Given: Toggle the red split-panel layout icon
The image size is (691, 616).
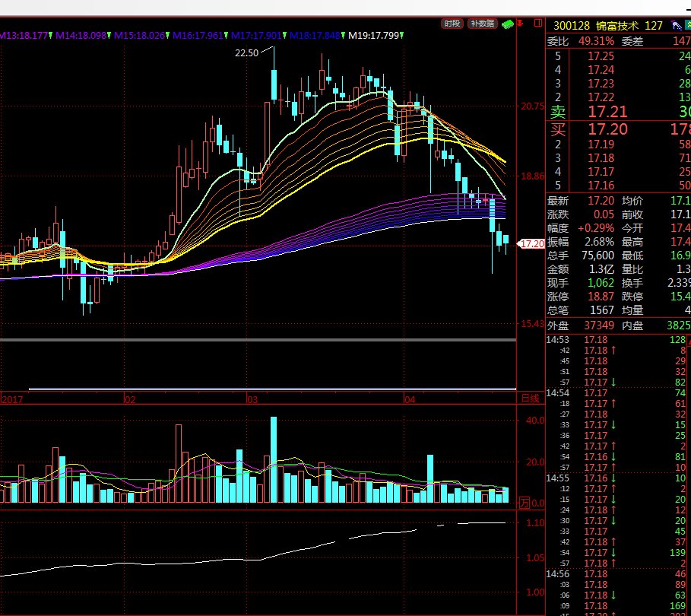Looking at the screenshot, I should (x=538, y=23).
